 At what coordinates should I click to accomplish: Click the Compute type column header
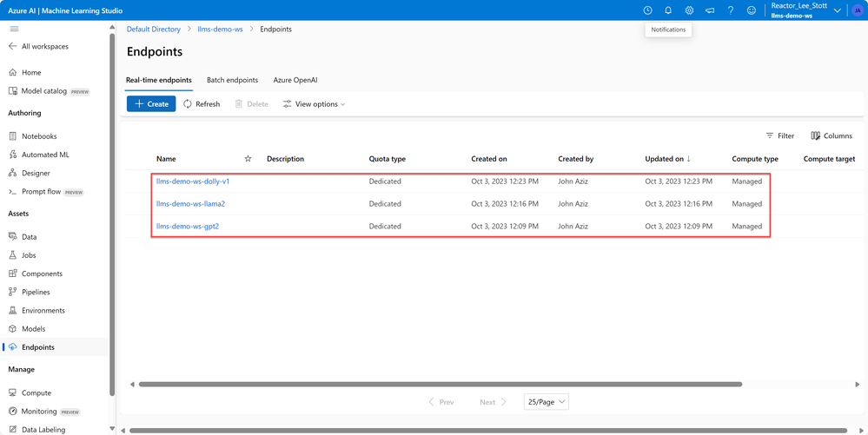pyautogui.click(x=755, y=159)
